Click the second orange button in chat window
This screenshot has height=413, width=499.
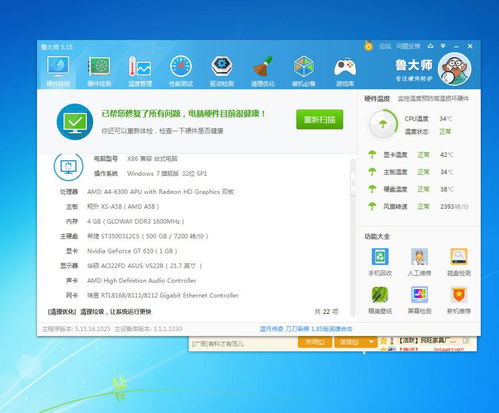349,342
